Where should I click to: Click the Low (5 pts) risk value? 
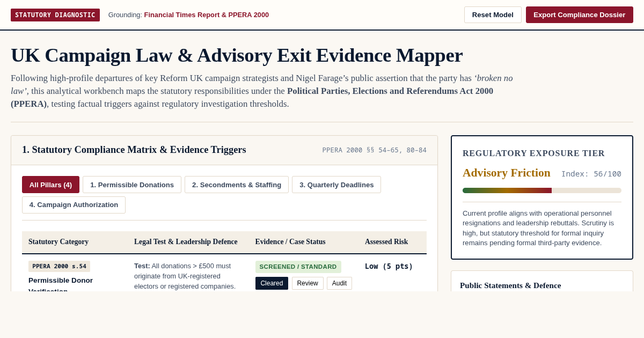[389, 266]
